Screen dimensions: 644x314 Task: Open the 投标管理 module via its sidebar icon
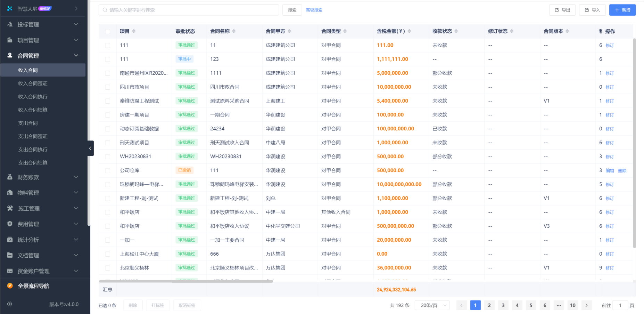tap(9, 24)
